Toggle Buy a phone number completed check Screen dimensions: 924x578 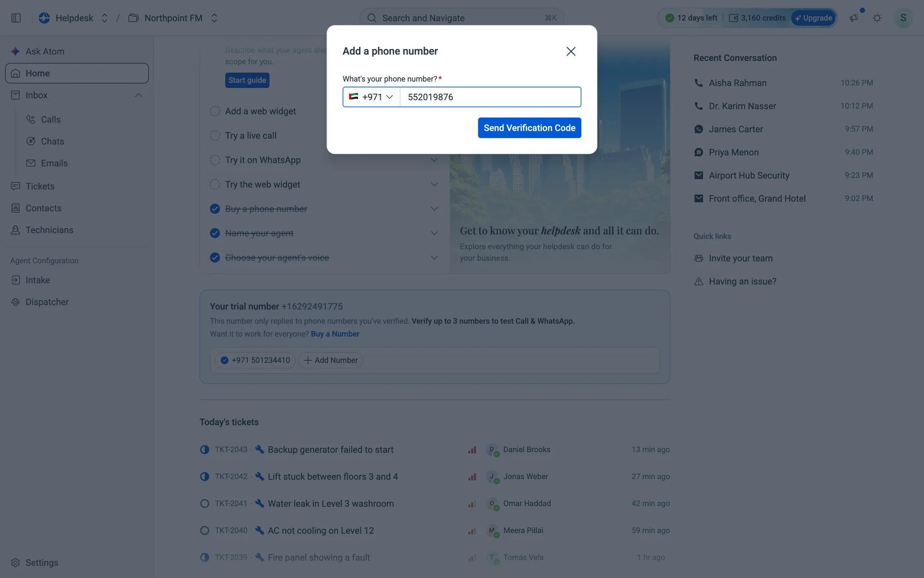click(x=215, y=209)
